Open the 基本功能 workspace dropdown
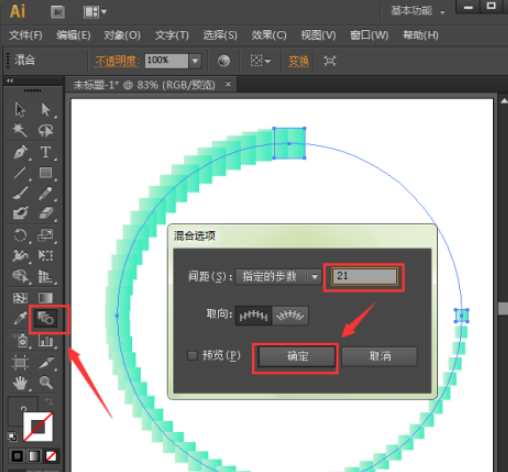 coord(418,11)
